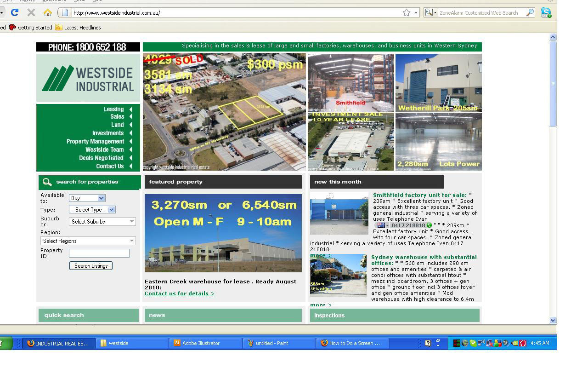Open the Skype toolbar icon

tap(546, 12)
